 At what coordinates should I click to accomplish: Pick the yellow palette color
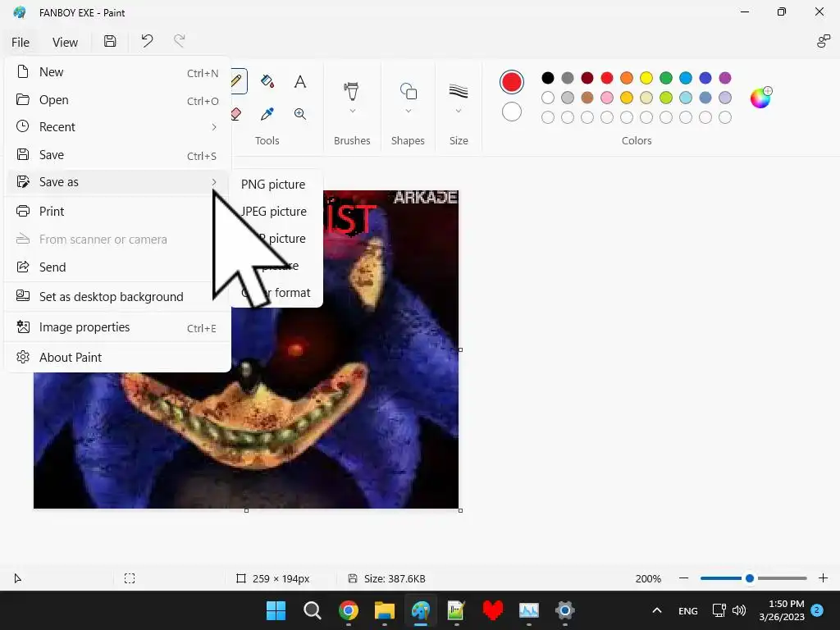pyautogui.click(x=646, y=78)
